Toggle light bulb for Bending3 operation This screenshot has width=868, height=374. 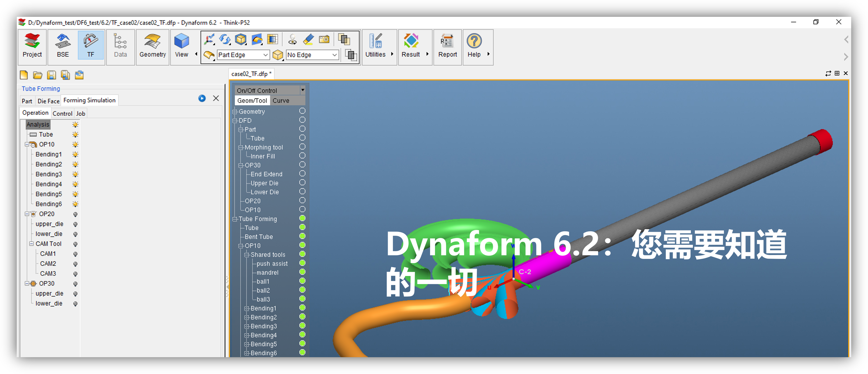click(75, 174)
